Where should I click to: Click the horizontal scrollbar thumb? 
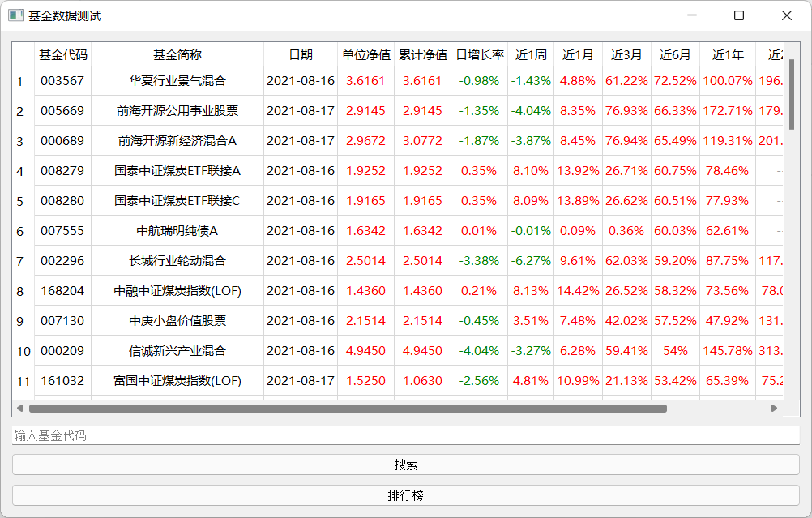(348, 409)
